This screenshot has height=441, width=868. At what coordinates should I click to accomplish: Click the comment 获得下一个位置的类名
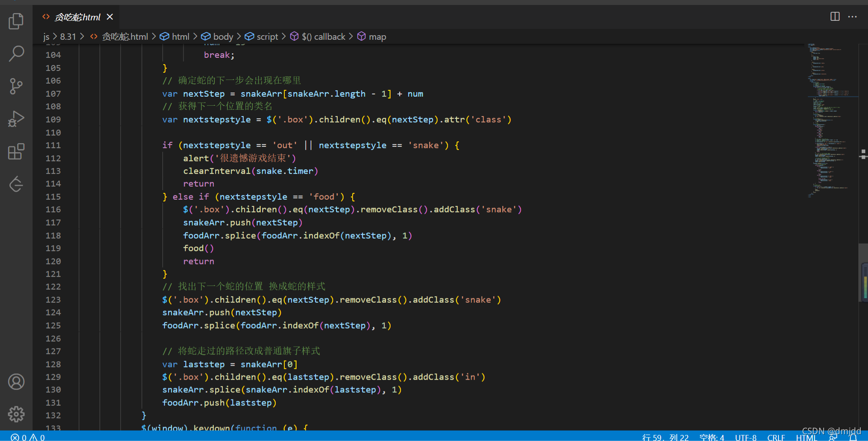[217, 106]
